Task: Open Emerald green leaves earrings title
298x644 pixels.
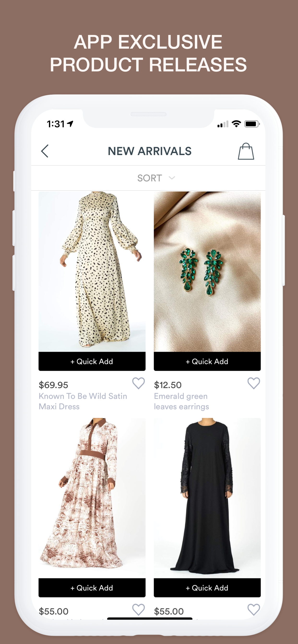Action: coord(181,401)
